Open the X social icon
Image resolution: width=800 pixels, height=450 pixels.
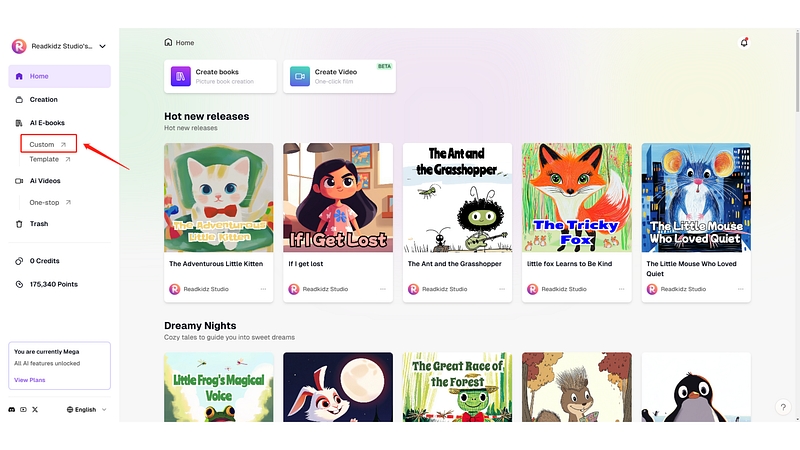coord(35,410)
